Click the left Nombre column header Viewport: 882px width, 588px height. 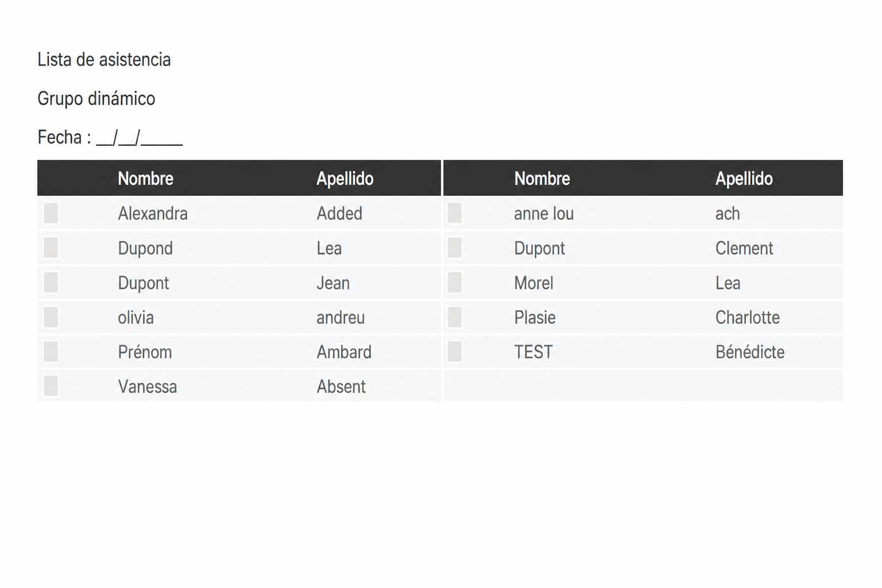tap(146, 179)
